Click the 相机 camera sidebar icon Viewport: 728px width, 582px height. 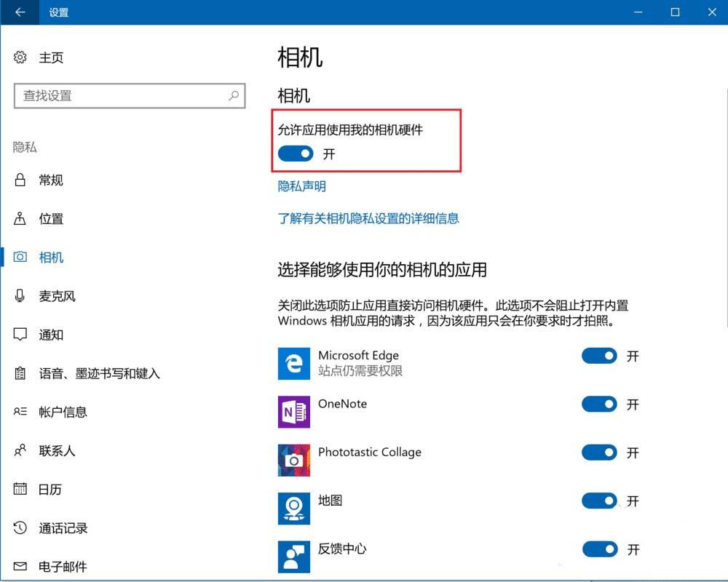(x=20, y=257)
